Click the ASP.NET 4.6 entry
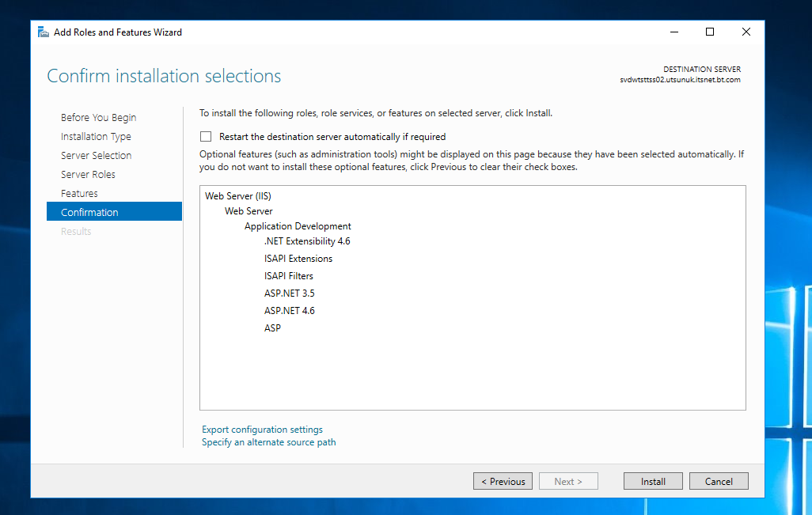The image size is (812, 515). pyautogui.click(x=290, y=311)
